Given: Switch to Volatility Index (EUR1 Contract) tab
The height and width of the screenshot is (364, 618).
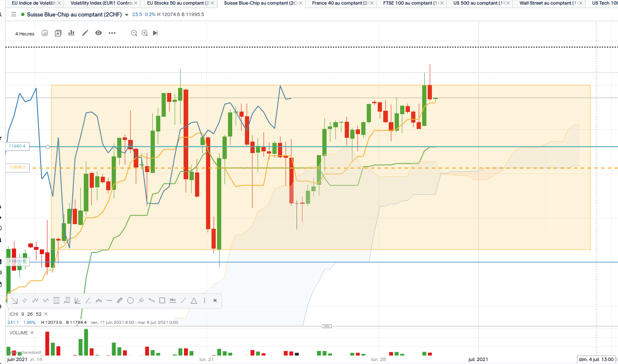Looking at the screenshot, I should point(102,3).
